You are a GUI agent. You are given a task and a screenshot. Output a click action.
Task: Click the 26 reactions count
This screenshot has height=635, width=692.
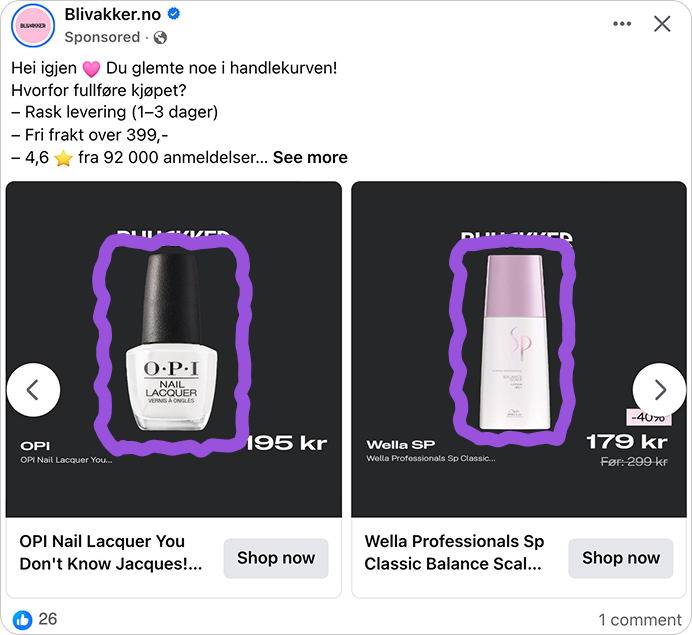tap(48, 619)
